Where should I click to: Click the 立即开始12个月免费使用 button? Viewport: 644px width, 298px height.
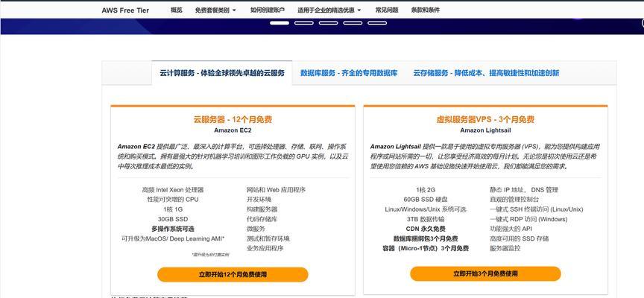coord(233,275)
